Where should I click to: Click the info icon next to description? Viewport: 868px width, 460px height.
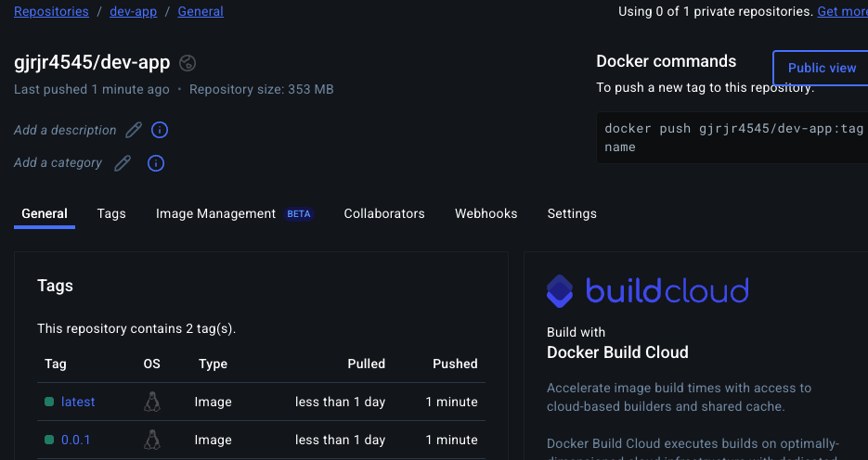pos(159,130)
